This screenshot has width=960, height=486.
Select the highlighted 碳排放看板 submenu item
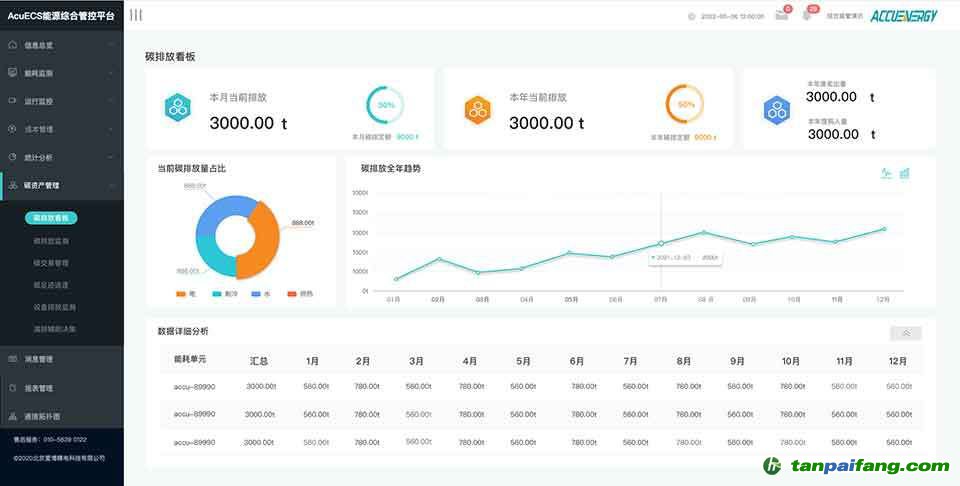pyautogui.click(x=51, y=217)
